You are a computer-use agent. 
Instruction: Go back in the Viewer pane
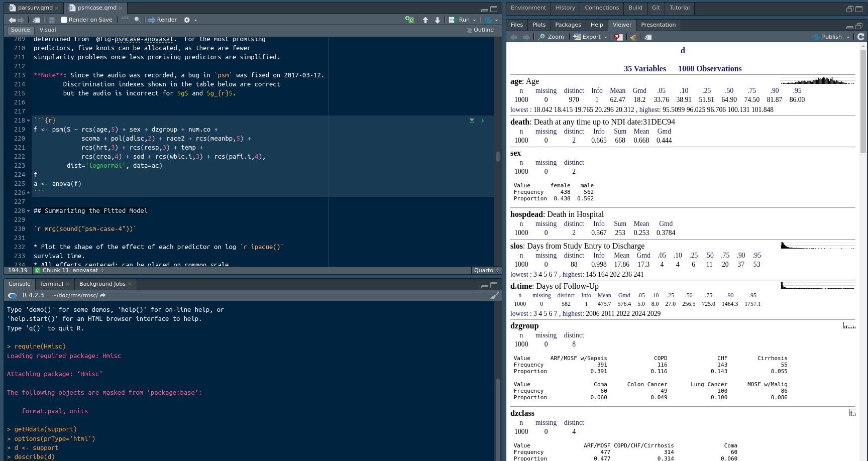[514, 37]
